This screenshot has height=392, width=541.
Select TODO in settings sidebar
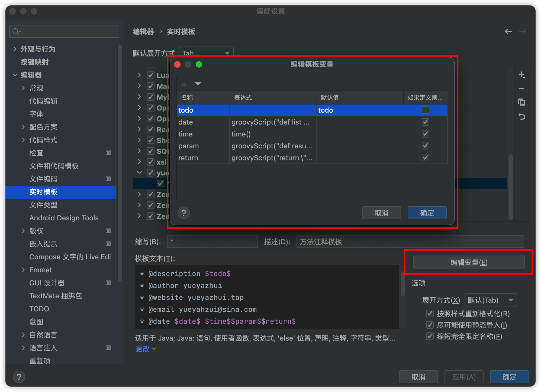coord(39,309)
